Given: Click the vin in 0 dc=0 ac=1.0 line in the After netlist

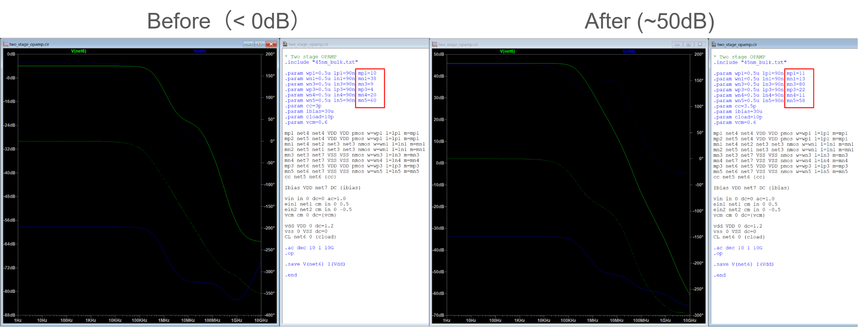Looking at the screenshot, I should click(x=744, y=199).
